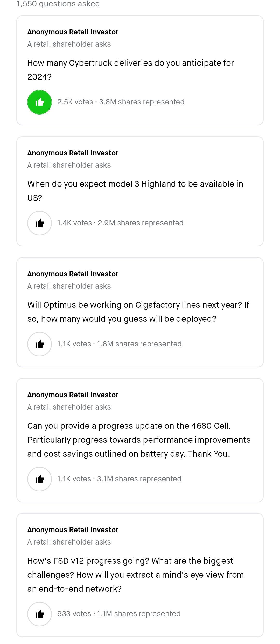
Task: Select the first Anonymous Retail Investor name
Action: tap(73, 32)
